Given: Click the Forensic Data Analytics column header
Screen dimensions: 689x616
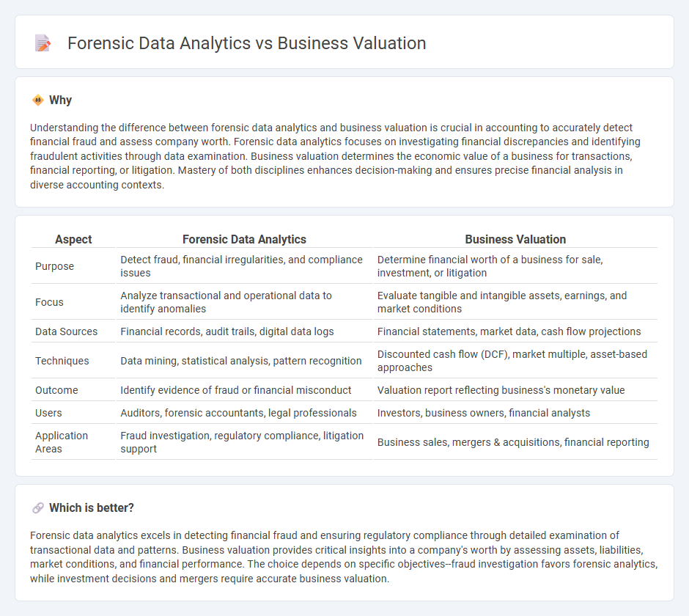Looking at the screenshot, I should [x=244, y=239].
